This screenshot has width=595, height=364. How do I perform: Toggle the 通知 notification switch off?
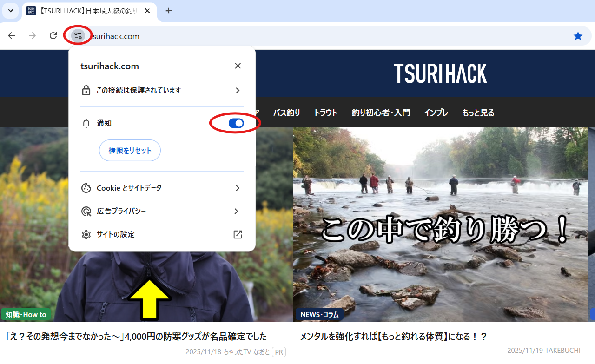point(236,123)
